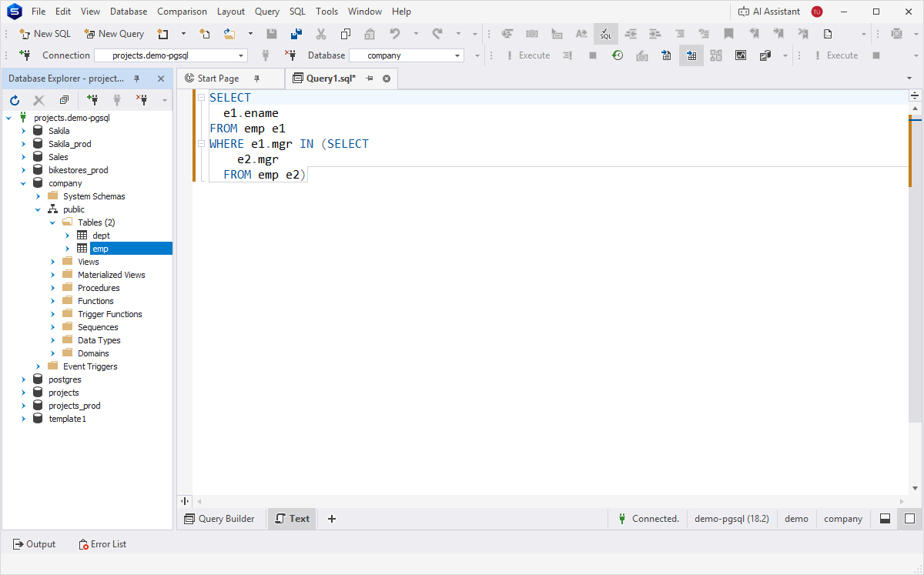Viewport: 924px width, 575px height.
Task: Click the pivot/card view icon in the query toolbar
Action: [716, 55]
